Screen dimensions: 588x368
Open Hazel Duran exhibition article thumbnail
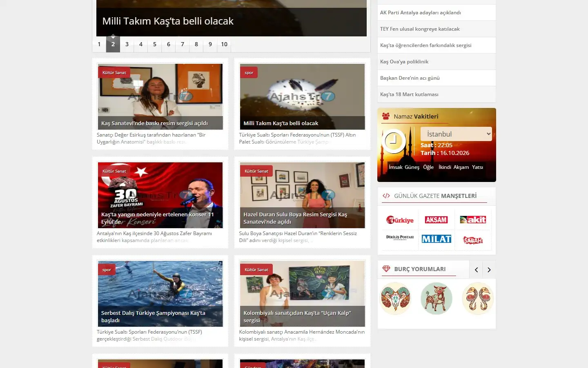[x=302, y=195]
